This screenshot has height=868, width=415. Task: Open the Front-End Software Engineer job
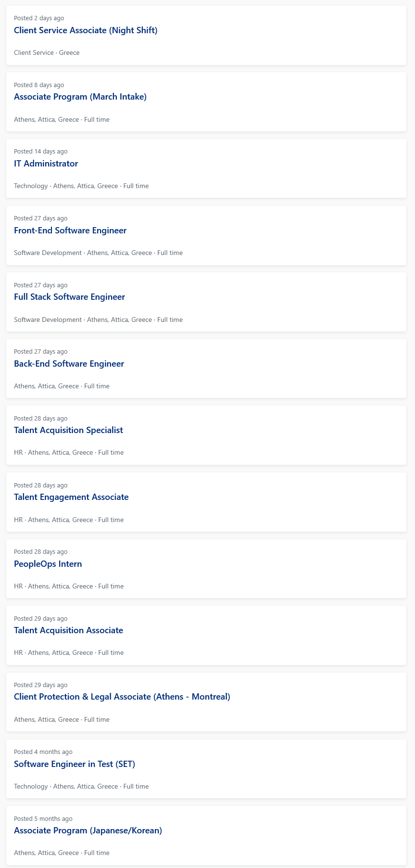tap(70, 230)
